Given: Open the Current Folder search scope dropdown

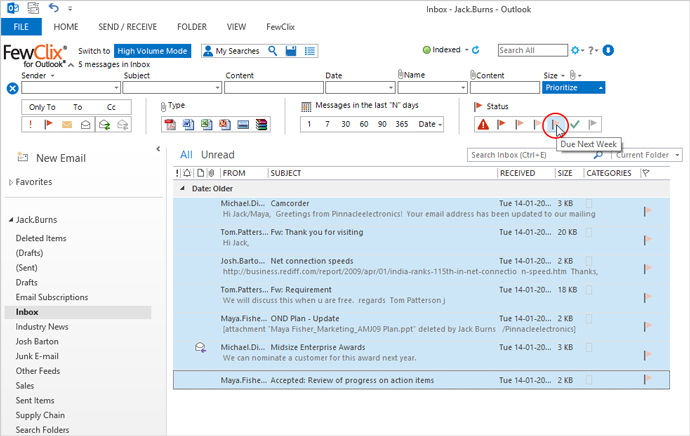Looking at the screenshot, I should pyautogui.click(x=648, y=155).
